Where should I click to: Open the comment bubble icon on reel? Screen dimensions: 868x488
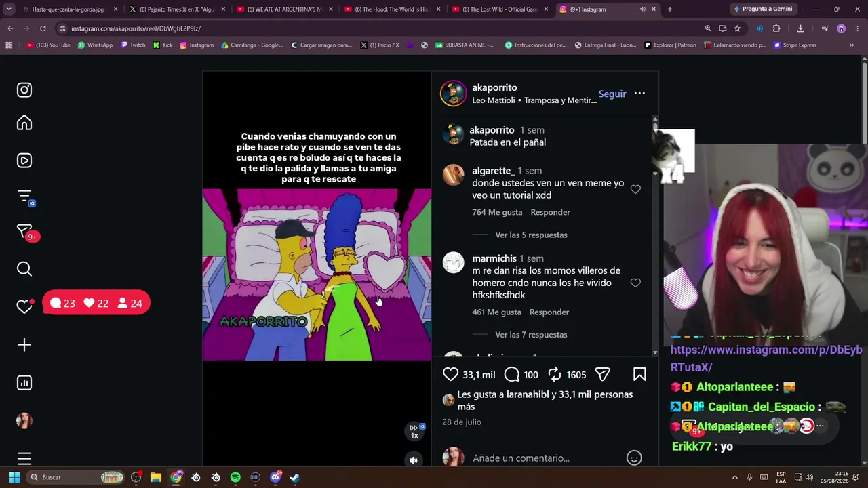click(x=512, y=374)
